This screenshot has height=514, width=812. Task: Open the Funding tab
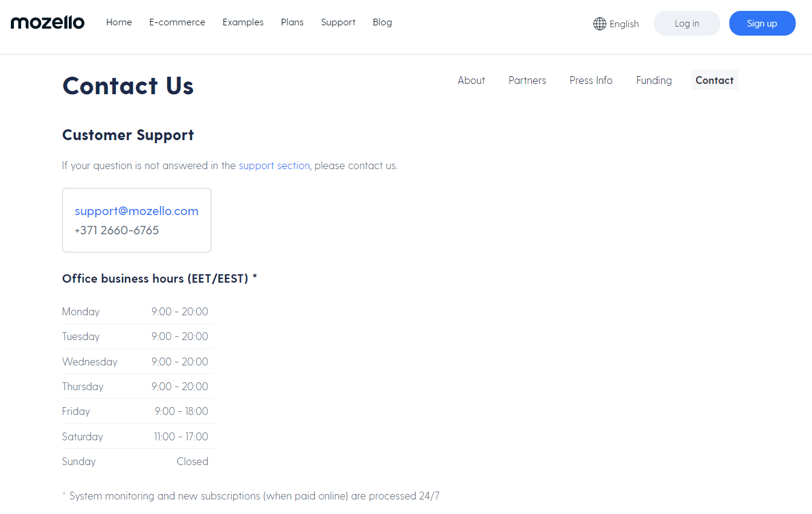[x=654, y=80]
